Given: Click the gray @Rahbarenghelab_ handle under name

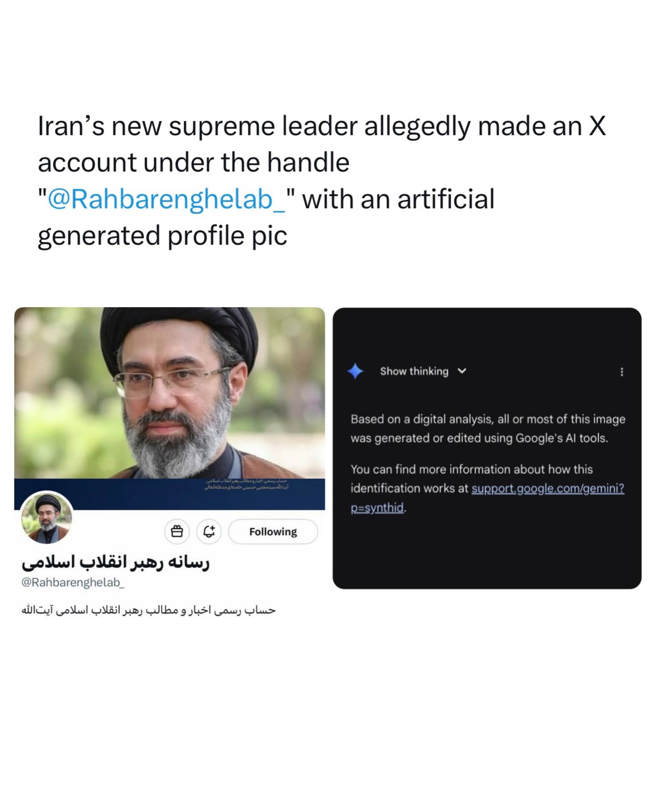Looking at the screenshot, I should coord(73,582).
